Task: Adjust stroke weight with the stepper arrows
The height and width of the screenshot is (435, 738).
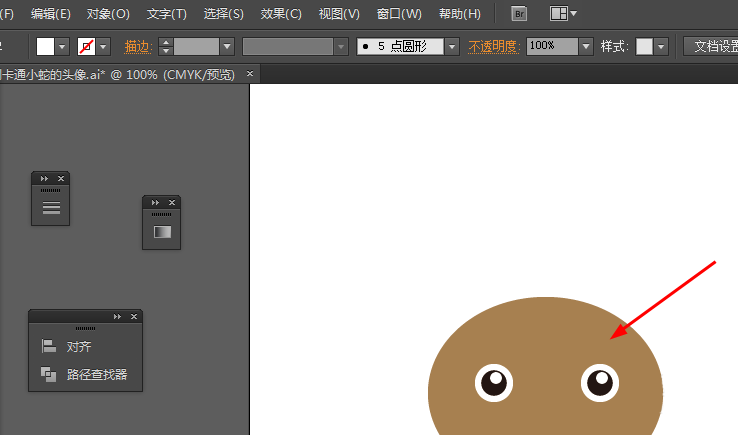Action: 165,47
